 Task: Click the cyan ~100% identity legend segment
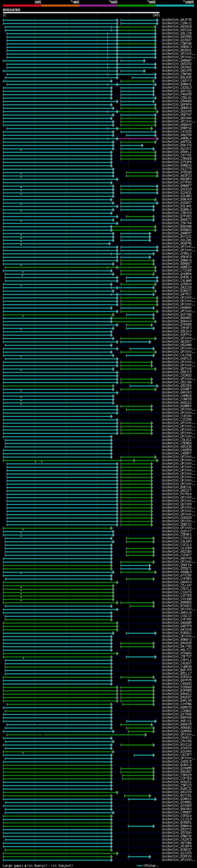point(175,6)
